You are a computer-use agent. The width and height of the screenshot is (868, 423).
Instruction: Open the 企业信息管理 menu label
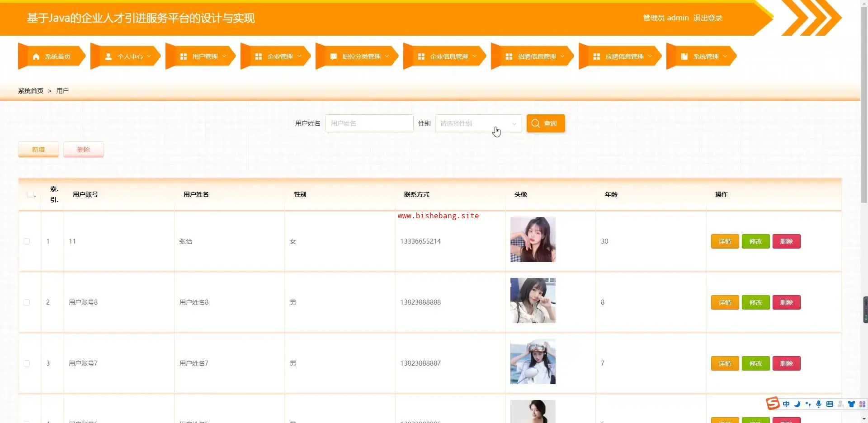(x=449, y=56)
